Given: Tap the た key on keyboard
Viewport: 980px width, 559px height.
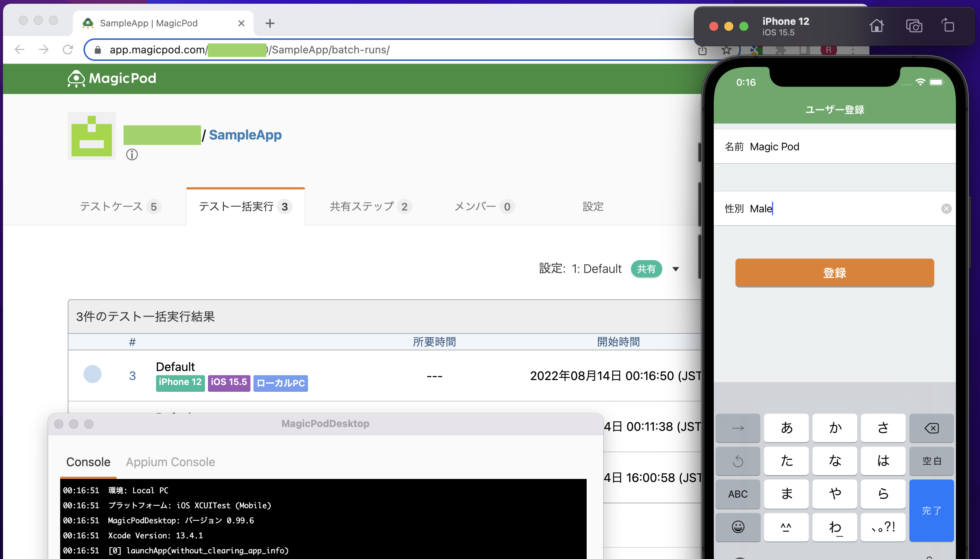Looking at the screenshot, I should pos(786,461).
